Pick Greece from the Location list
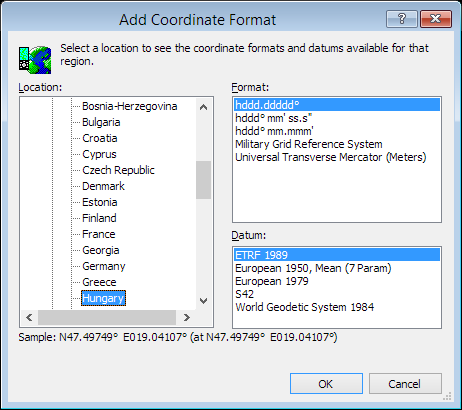This screenshot has height=410, width=462. point(99,282)
